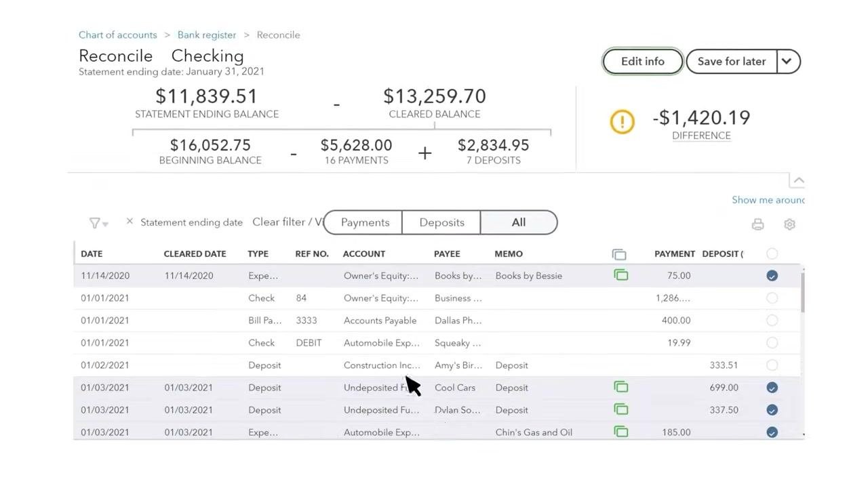Click the -$1,420.19 difference amount
The width and height of the screenshot is (868, 488).
point(701,118)
